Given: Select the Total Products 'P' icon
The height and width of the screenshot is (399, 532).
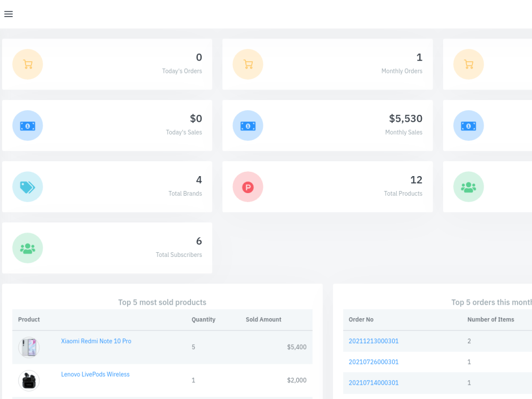Looking at the screenshot, I should 247,187.
